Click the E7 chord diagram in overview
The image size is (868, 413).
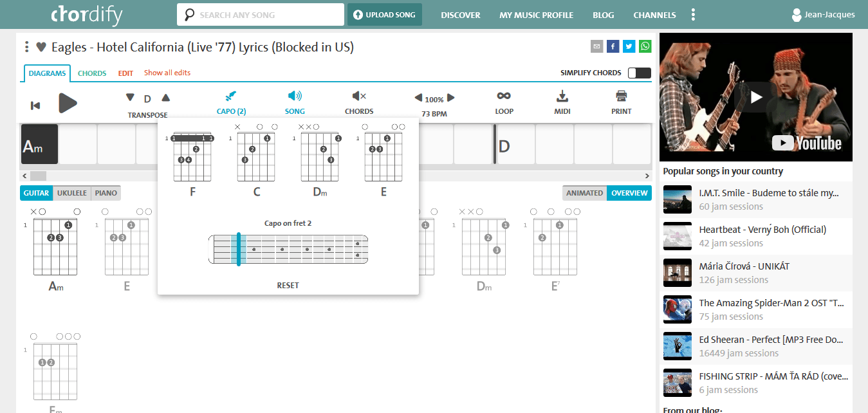[x=555, y=250]
